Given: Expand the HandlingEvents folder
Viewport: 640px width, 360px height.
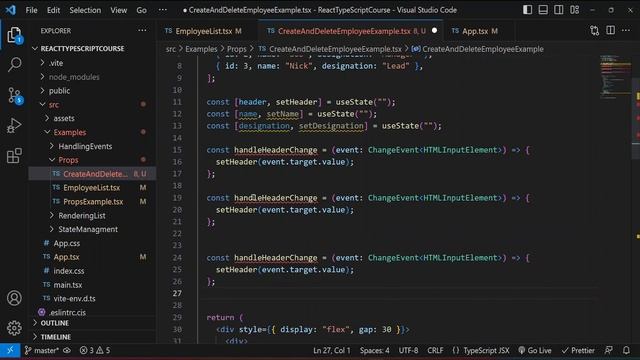Looking at the screenshot, I should 85,146.
